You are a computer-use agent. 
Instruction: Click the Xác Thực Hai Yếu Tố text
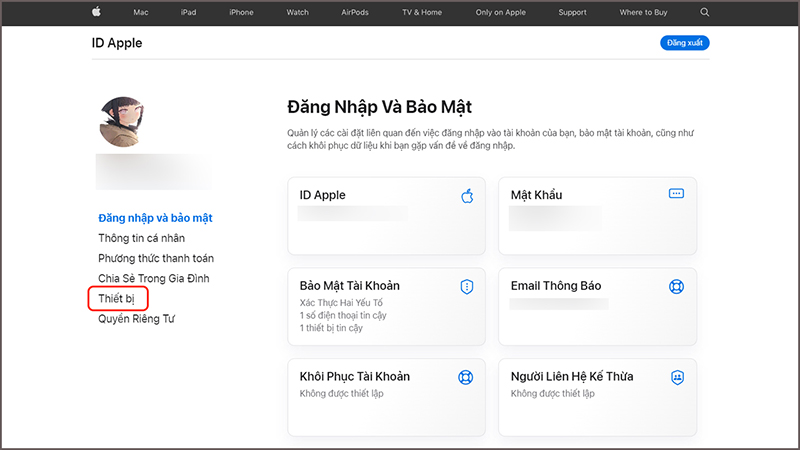341,303
